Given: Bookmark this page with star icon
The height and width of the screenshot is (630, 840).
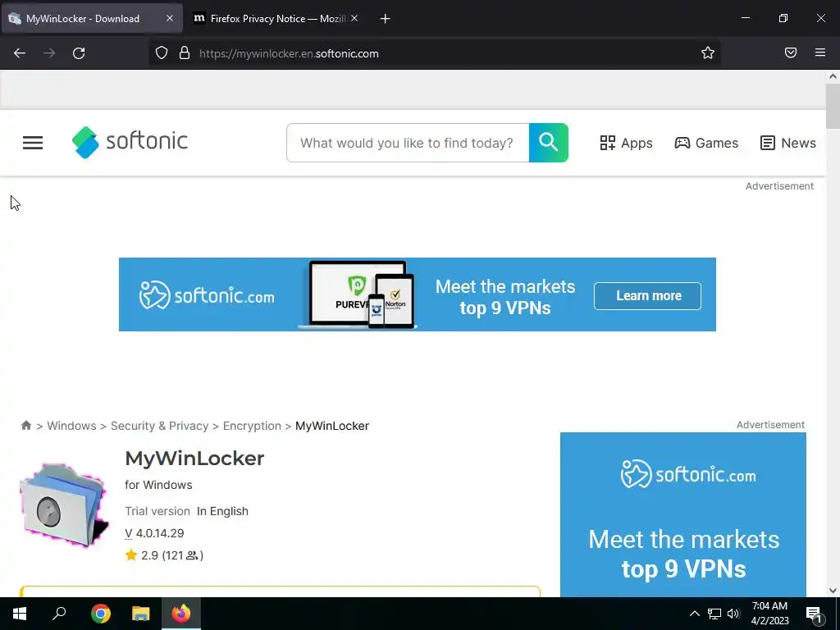Looking at the screenshot, I should [708, 52].
